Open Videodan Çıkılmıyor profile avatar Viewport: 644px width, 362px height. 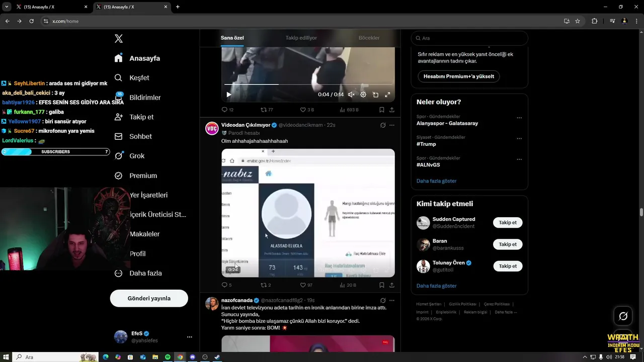(212, 128)
